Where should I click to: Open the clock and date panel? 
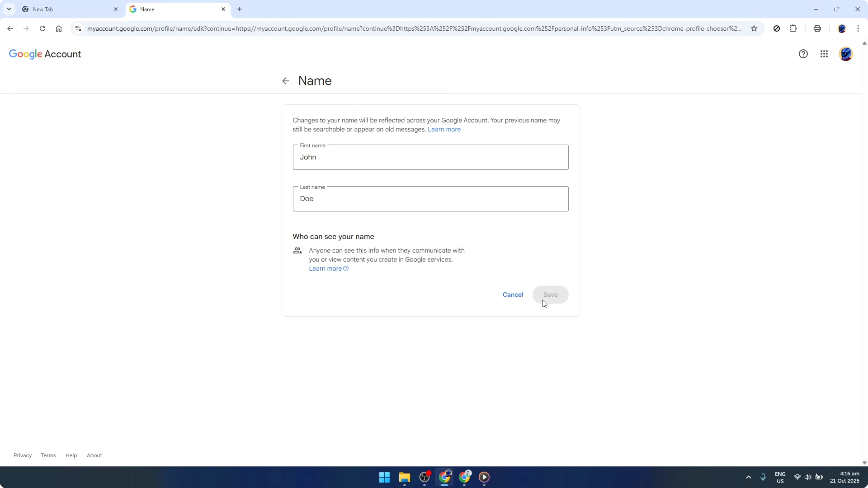844,477
